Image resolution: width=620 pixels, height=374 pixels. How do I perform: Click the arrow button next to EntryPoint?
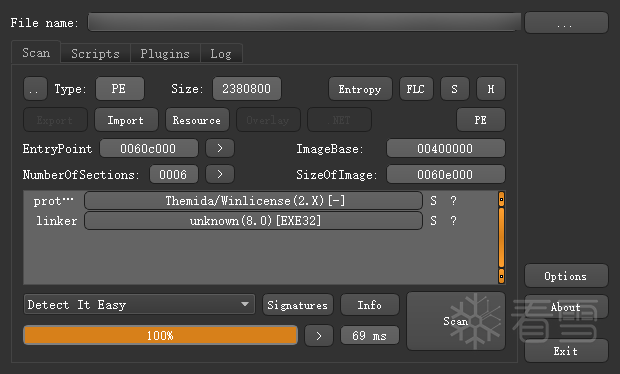point(220,148)
